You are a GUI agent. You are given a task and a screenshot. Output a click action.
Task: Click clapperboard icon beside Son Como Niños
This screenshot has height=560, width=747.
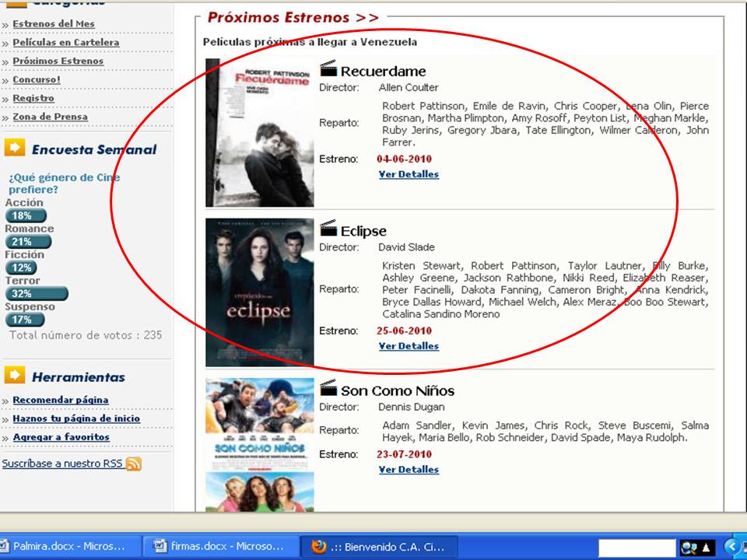coord(328,388)
